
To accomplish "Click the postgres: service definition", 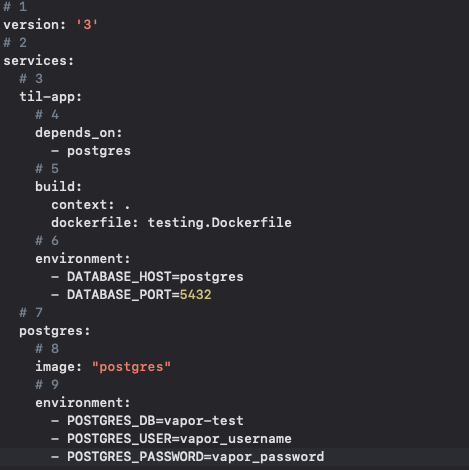I will (55, 331).
